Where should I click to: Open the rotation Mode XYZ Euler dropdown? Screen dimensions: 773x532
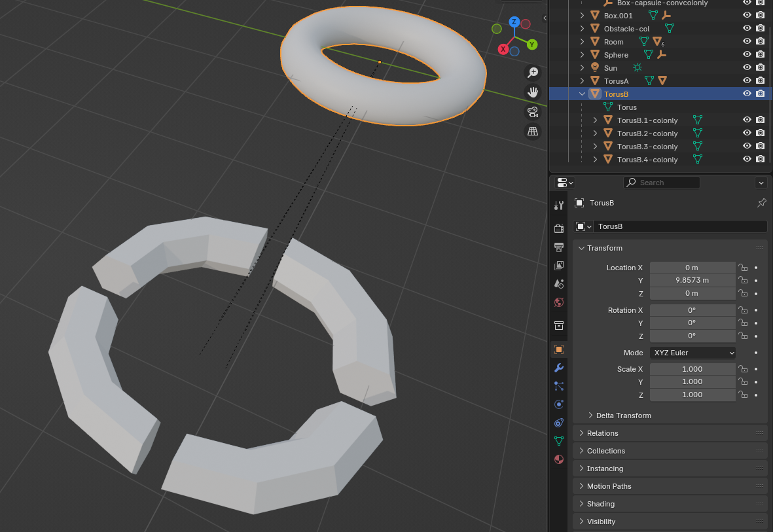point(693,353)
